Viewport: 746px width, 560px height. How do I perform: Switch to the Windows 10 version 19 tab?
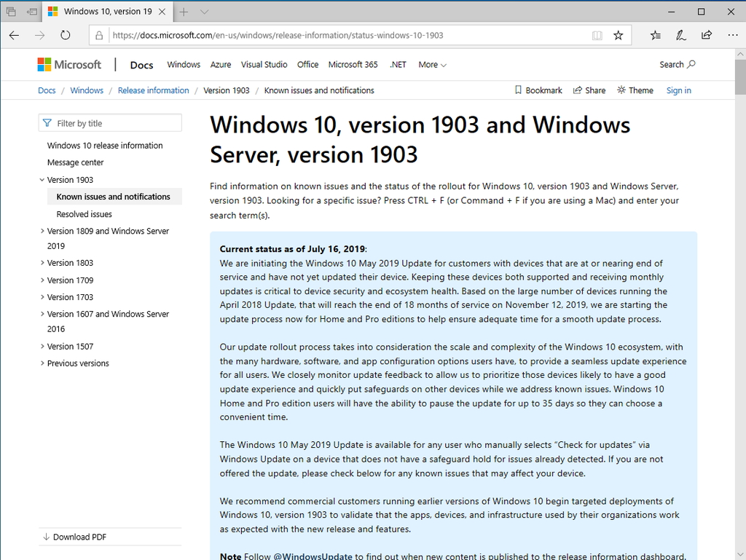[102, 12]
